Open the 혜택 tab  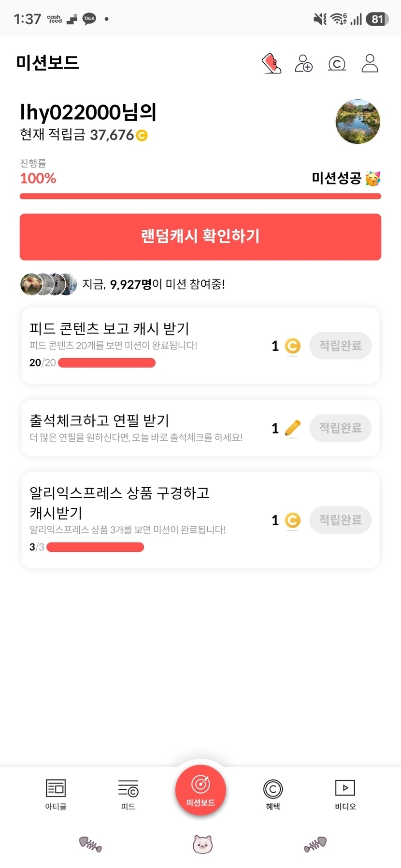point(273,795)
